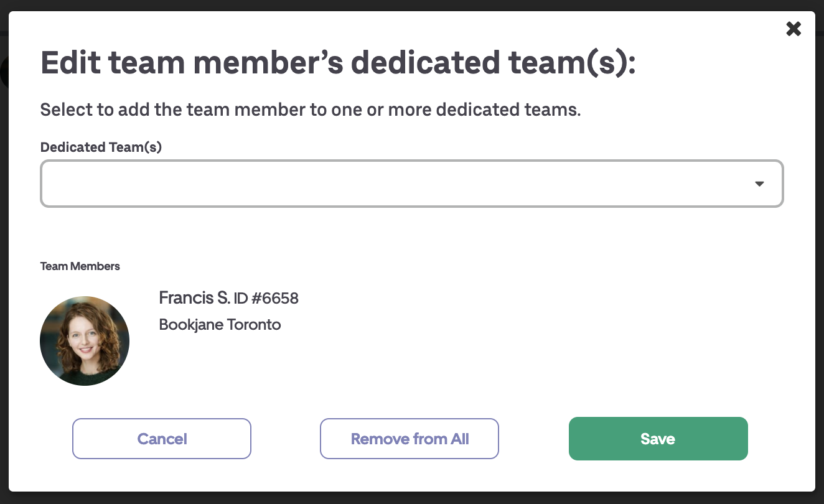
Task: Click the Dedicated Team(s) field label
Action: [101, 147]
